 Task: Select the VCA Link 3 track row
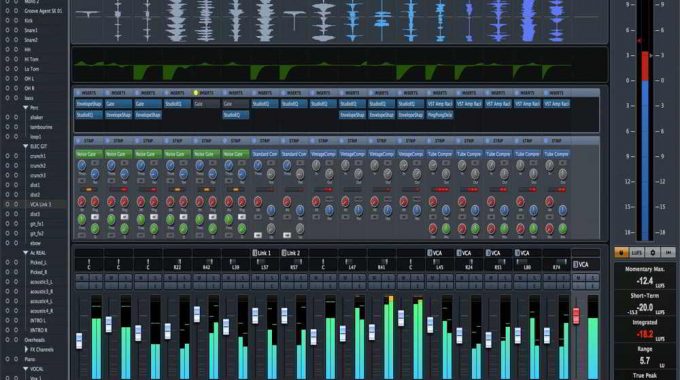35,204
